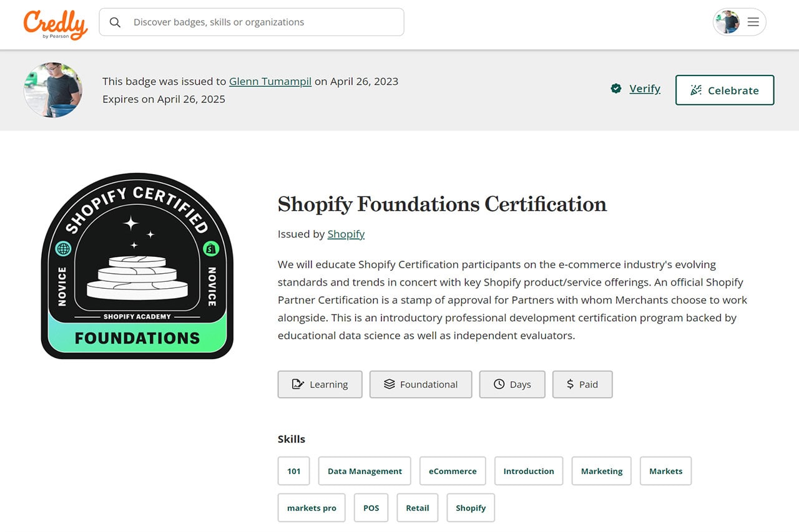Viewport: 799px width, 532px height.
Task: Click the confetti icon on Celebrate
Action: (x=696, y=90)
